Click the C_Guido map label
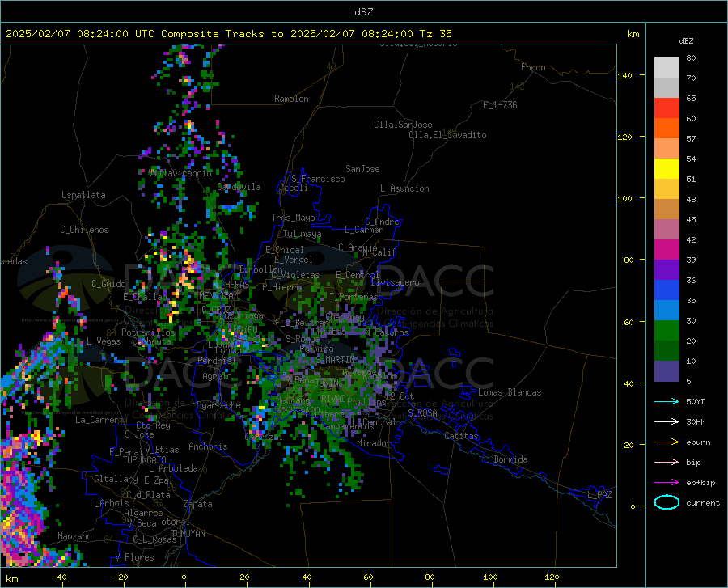 (x=108, y=284)
